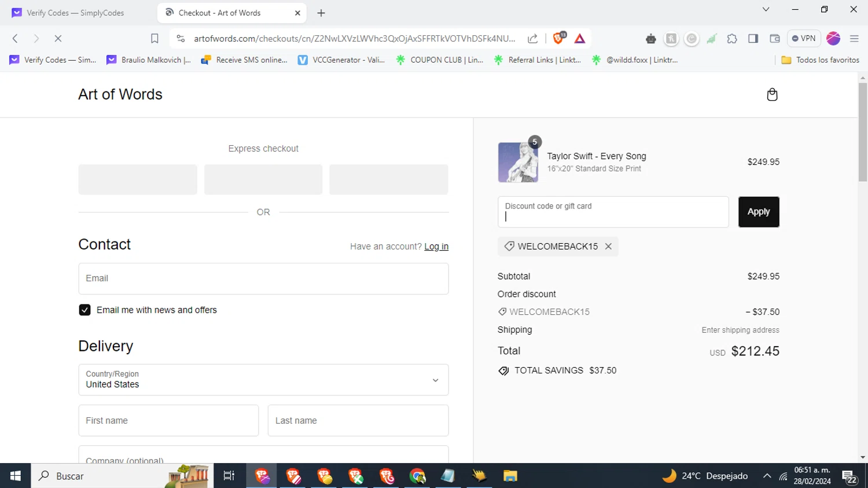Uncheck Email me with news and offers

pyautogui.click(x=84, y=310)
